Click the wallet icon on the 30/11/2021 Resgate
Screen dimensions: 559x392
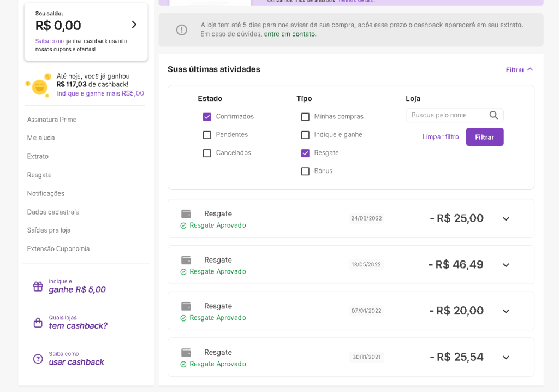(186, 352)
